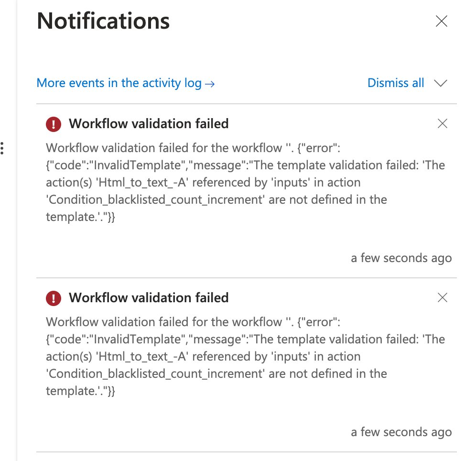Click the Notifications heading
The width and height of the screenshot is (476, 461).
point(103,21)
